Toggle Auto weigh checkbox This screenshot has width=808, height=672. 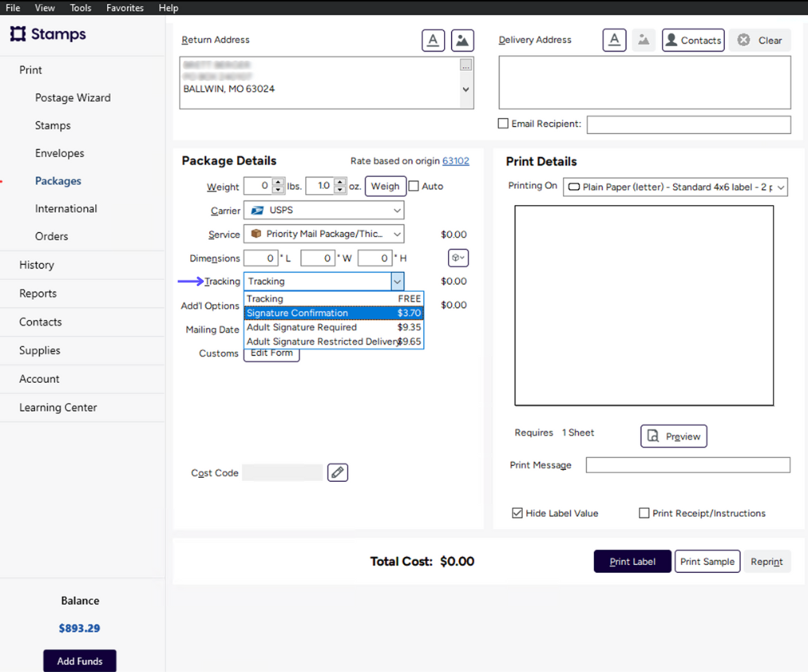[413, 186]
